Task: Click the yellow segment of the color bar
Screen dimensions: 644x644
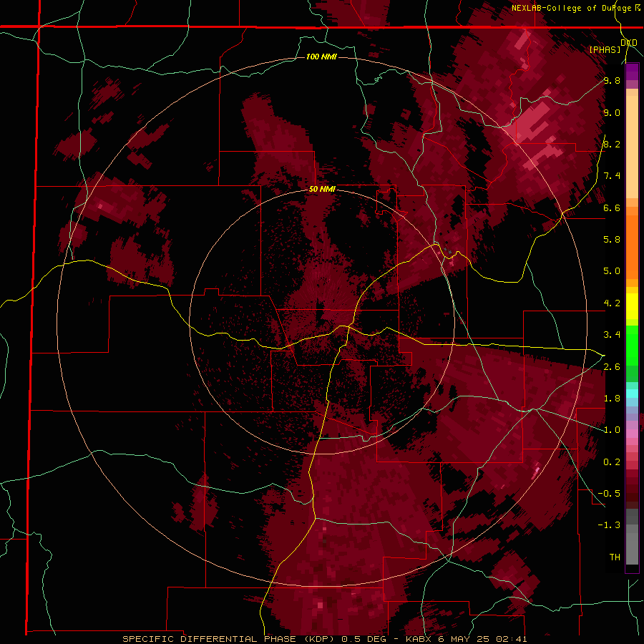Action: 632,306
